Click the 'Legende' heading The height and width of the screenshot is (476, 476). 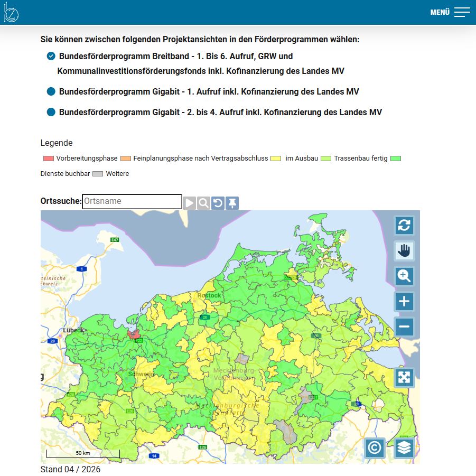[57, 143]
